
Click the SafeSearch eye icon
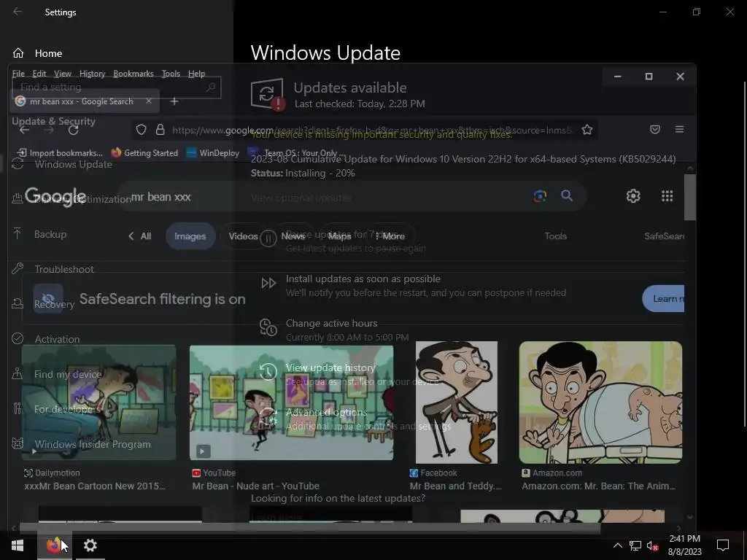[x=48, y=298]
